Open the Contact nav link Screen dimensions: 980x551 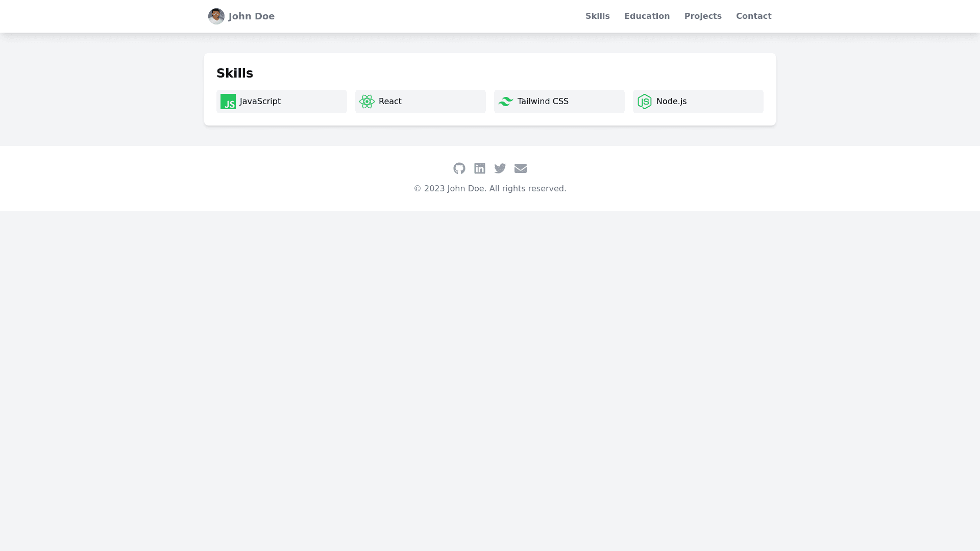pos(753,16)
